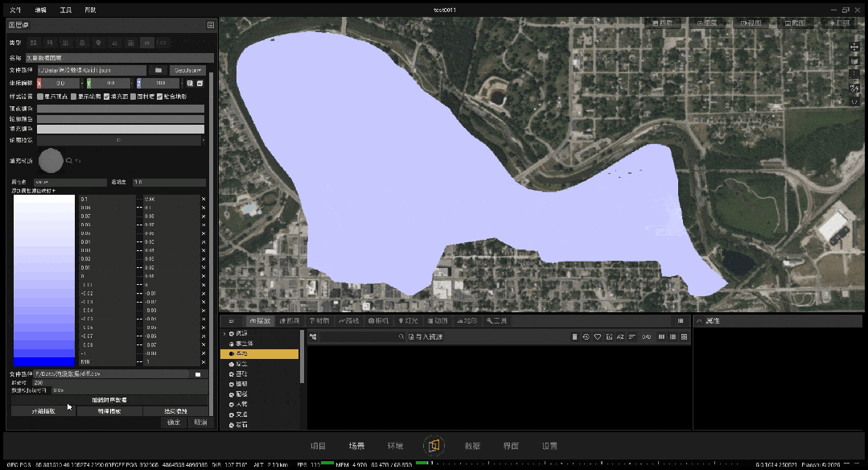Click the 开始播放 start playback button
The width and height of the screenshot is (868, 470).
click(x=43, y=411)
